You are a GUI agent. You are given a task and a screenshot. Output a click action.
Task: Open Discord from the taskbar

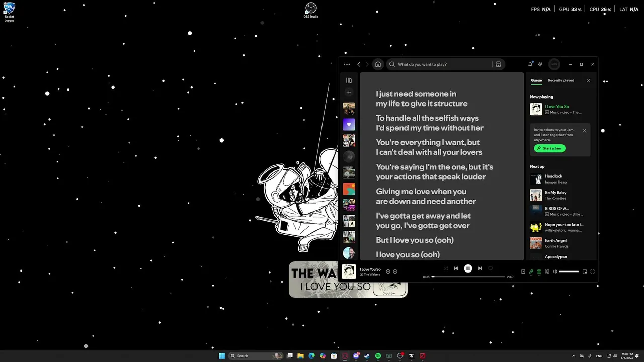tap(356, 356)
